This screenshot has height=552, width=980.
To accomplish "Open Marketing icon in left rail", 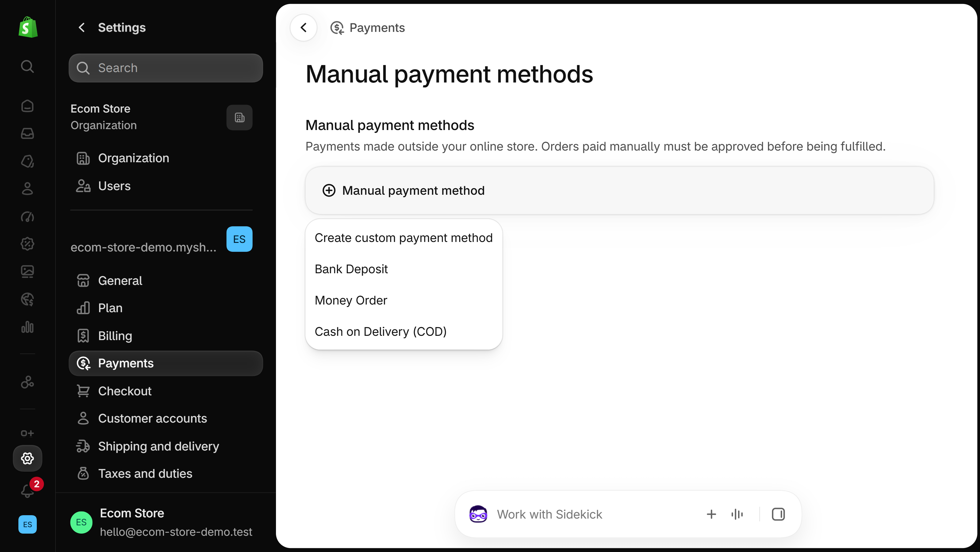I will [x=27, y=217].
